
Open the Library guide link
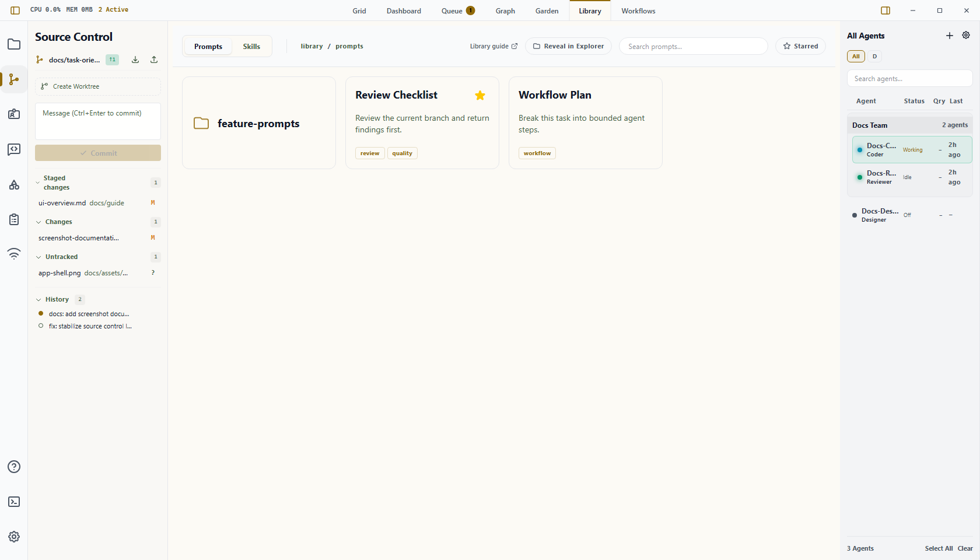[x=494, y=46]
